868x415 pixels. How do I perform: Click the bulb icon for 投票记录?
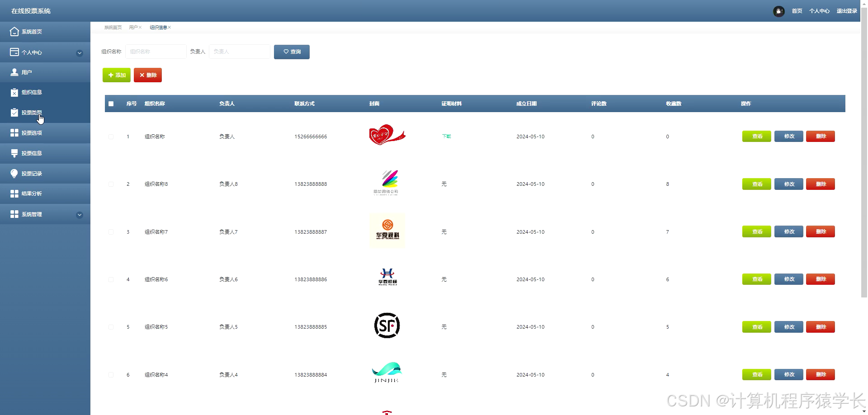[x=14, y=174]
